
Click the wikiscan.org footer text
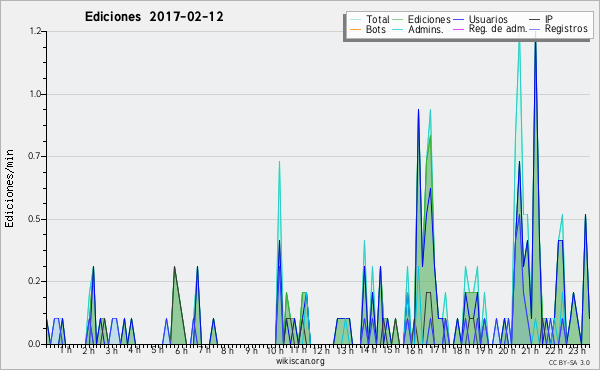300,361
